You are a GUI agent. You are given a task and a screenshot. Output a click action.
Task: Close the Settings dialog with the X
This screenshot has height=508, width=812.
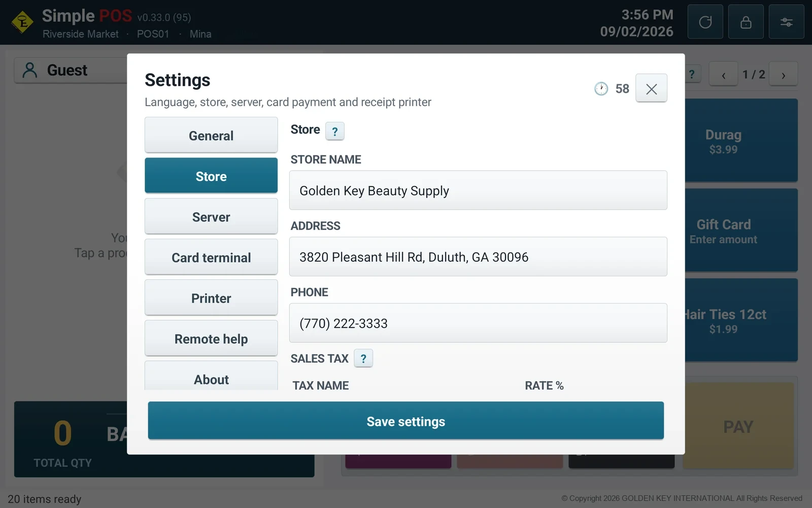click(x=651, y=88)
